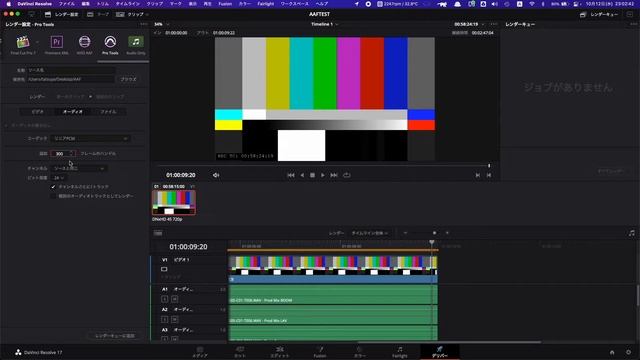Open the Fusion page

tap(320, 352)
